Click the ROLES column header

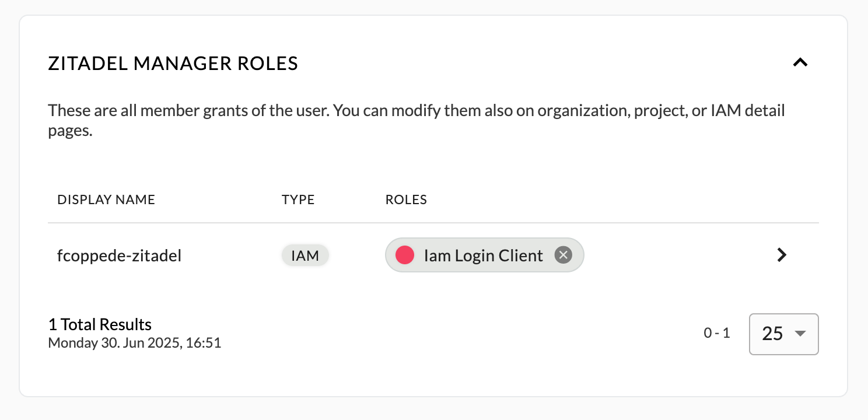point(406,199)
